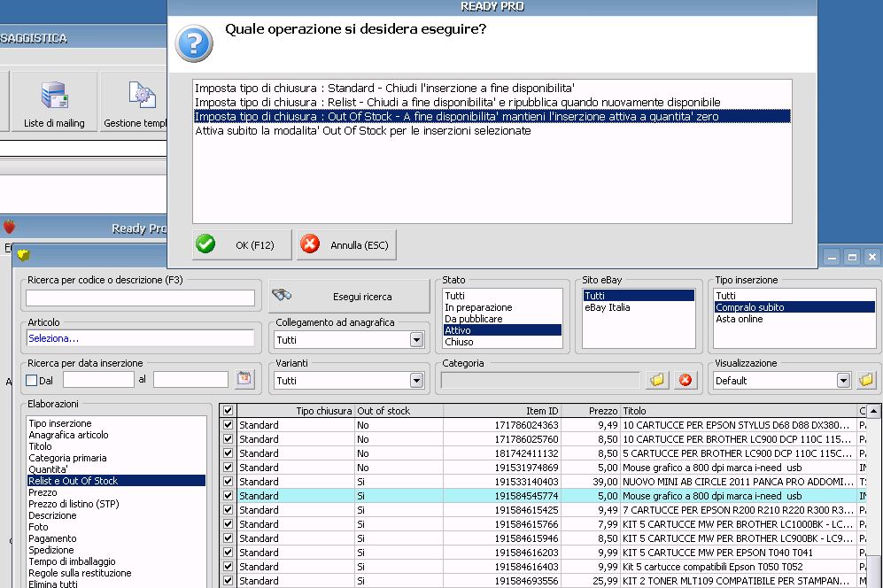The width and height of the screenshot is (883, 588).
Task: Expand the Collegamento ad anagrafica dropdown
Action: 416,340
